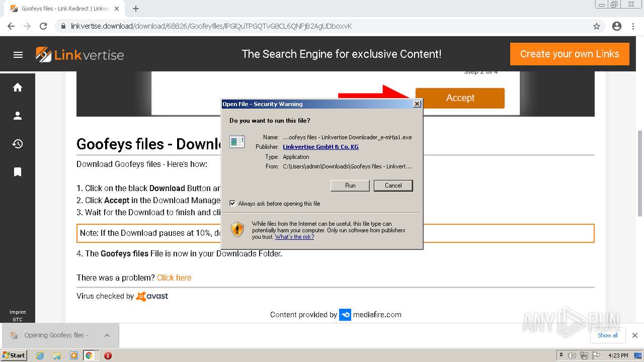The height and width of the screenshot is (362, 644).
Task: Go to Home in the sidebar
Action: click(18, 87)
